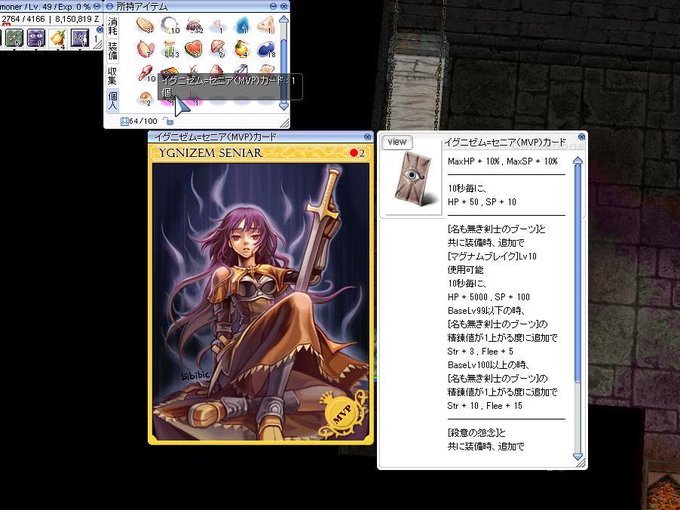This screenshot has width=680, height=510.
Task: Click the MVP gold badge on card
Action: click(342, 414)
